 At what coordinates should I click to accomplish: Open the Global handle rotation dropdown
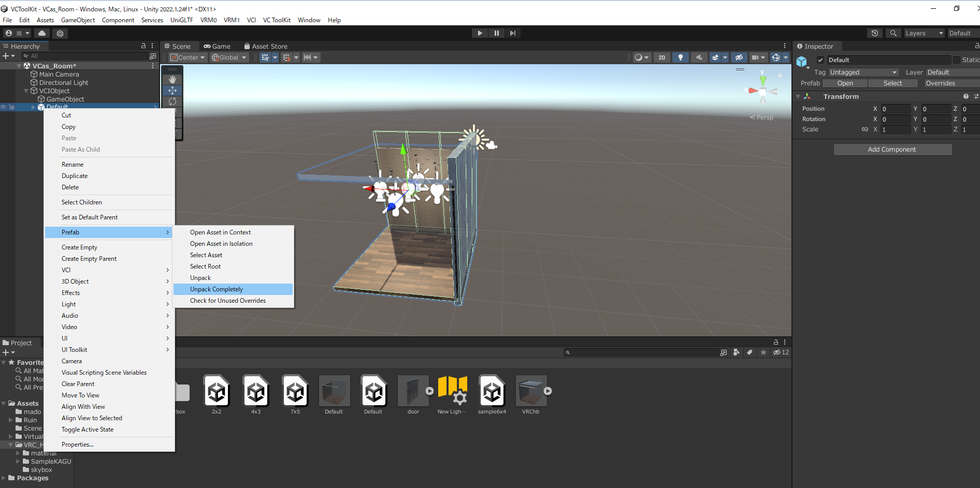click(229, 57)
